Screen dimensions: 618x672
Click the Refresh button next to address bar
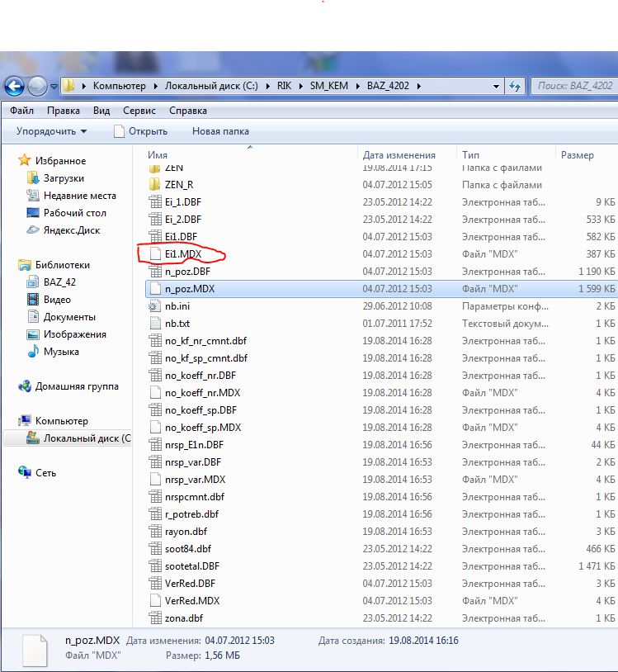tap(514, 86)
